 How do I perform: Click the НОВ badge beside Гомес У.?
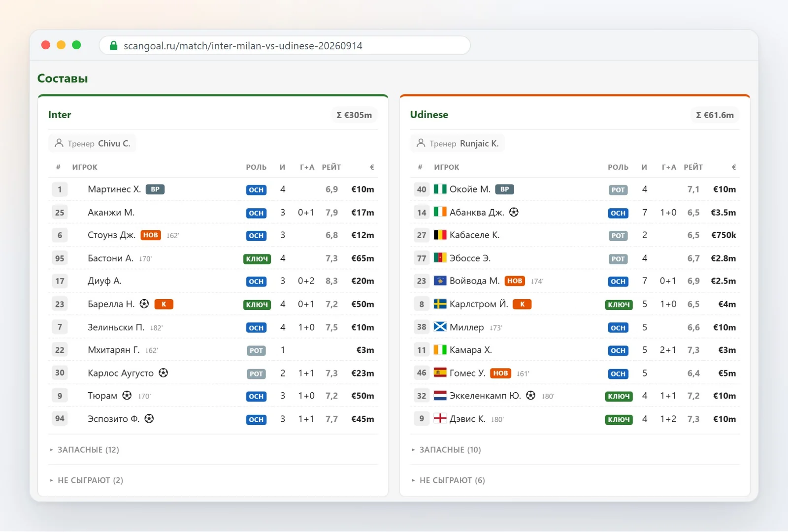click(500, 373)
